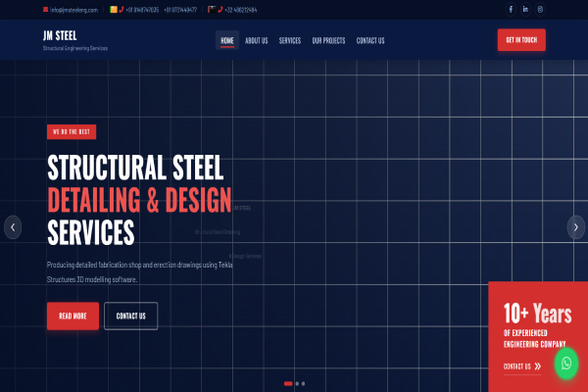588x392 pixels.
Task: Click the second +91 phone number
Action: click(180, 10)
